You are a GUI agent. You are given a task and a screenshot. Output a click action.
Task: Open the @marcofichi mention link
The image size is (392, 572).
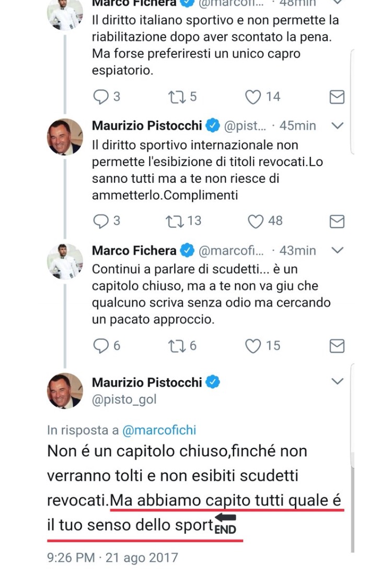pos(159,430)
